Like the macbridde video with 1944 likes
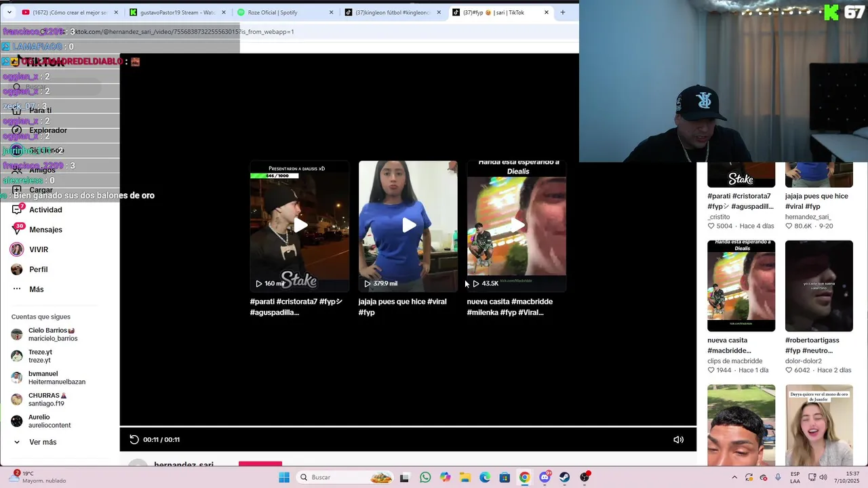This screenshot has height=488, width=868. tap(711, 371)
